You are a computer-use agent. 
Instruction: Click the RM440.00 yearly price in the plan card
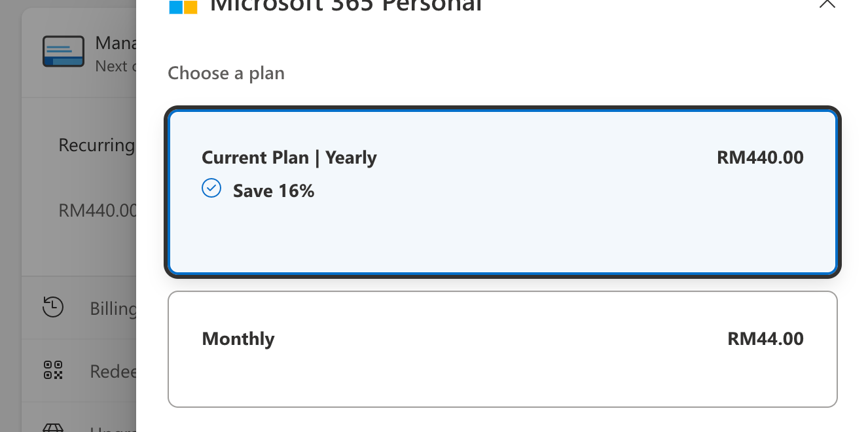[x=760, y=158]
